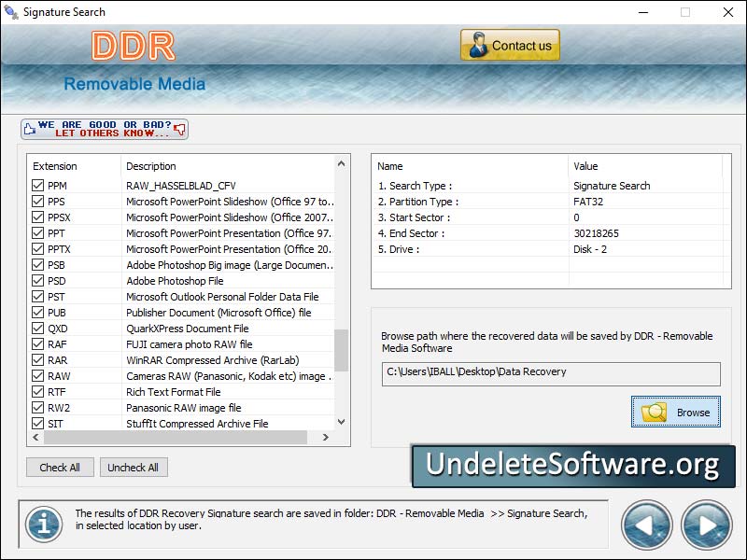Click the horizontal scrollbar thumb in extension list

(x=176, y=437)
